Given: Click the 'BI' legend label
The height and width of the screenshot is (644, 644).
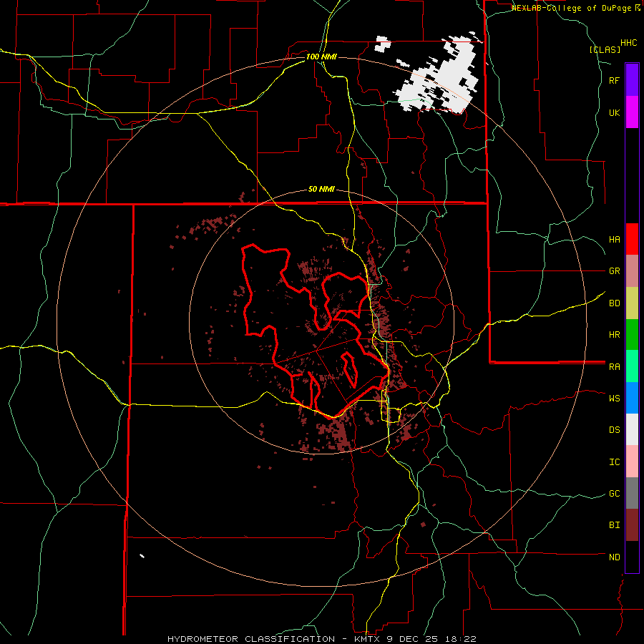Looking at the screenshot, I should [614, 525].
